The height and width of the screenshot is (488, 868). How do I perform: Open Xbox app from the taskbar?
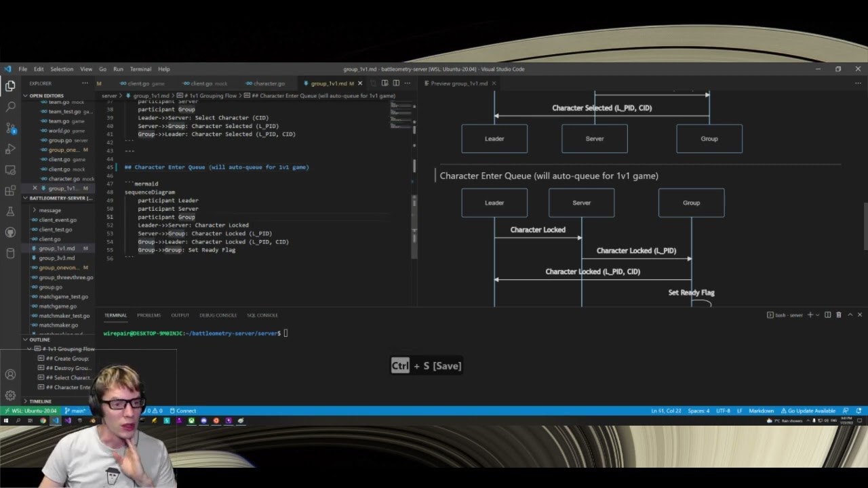191,421
